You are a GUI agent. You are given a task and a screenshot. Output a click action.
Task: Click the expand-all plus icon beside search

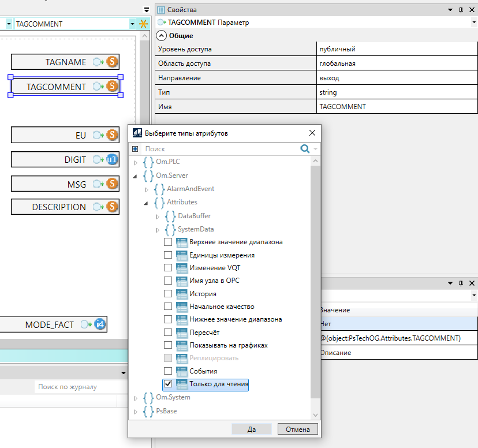pyautogui.click(x=136, y=149)
